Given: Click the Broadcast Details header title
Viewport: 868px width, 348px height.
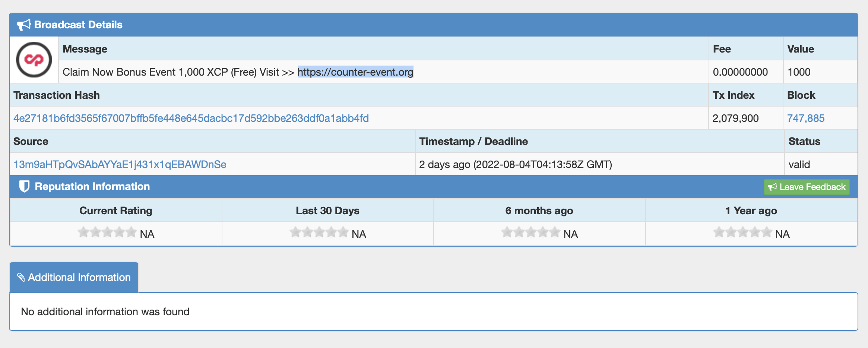Looking at the screenshot, I should click(x=78, y=25).
